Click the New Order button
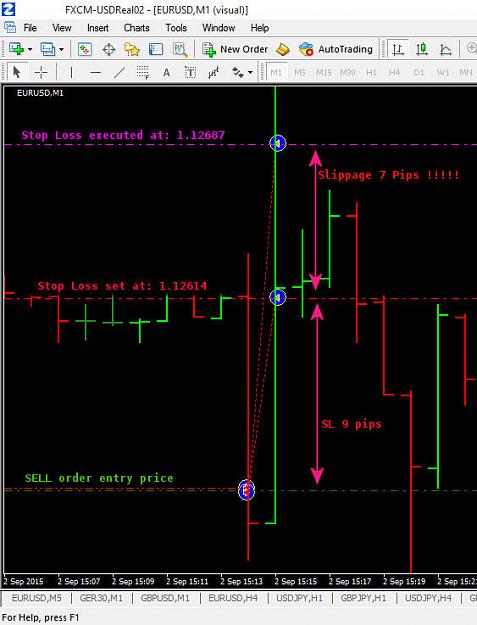477x625 pixels. point(235,49)
